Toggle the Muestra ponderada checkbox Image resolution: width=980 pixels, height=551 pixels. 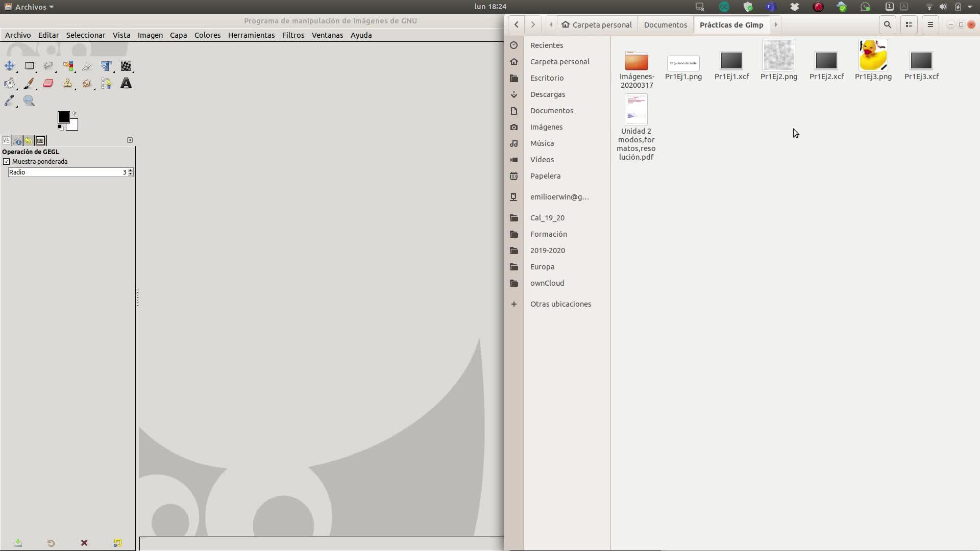click(x=7, y=162)
